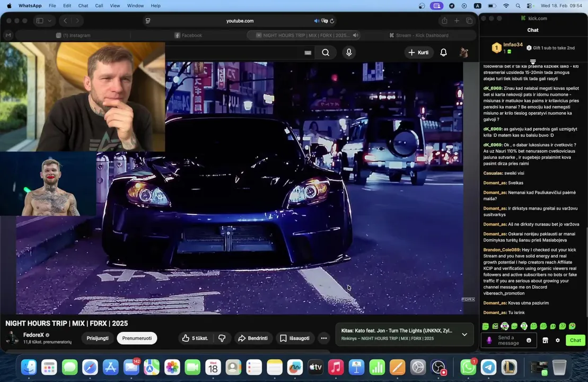
Task: Dislike the NIGHT HOURS TRIP video
Action: point(222,338)
